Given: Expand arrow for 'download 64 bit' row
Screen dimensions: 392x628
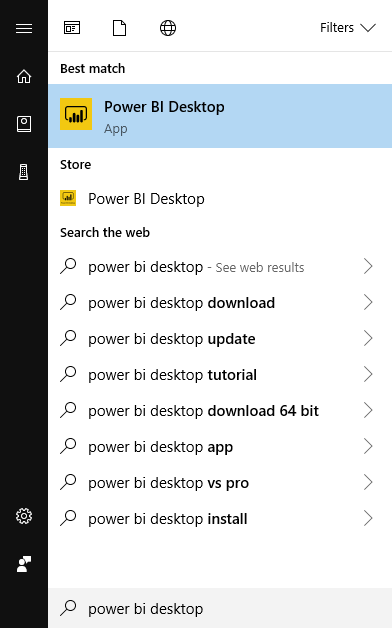Looking at the screenshot, I should pos(368,411).
